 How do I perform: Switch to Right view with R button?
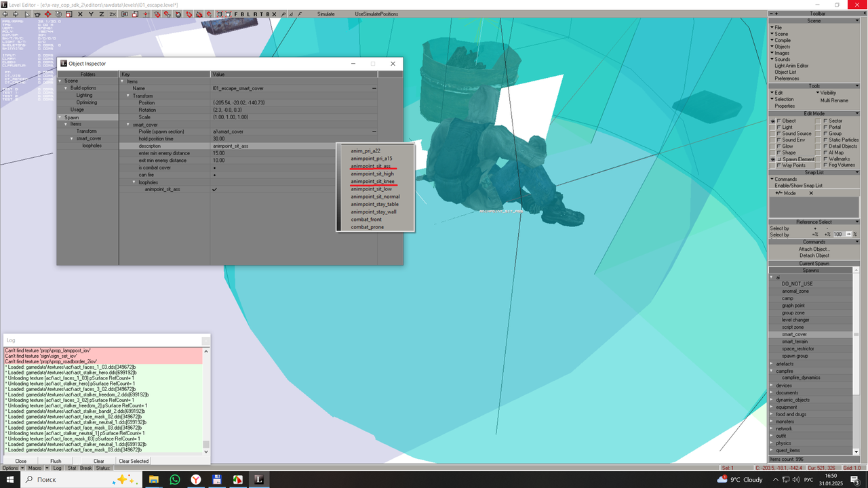tap(255, 14)
